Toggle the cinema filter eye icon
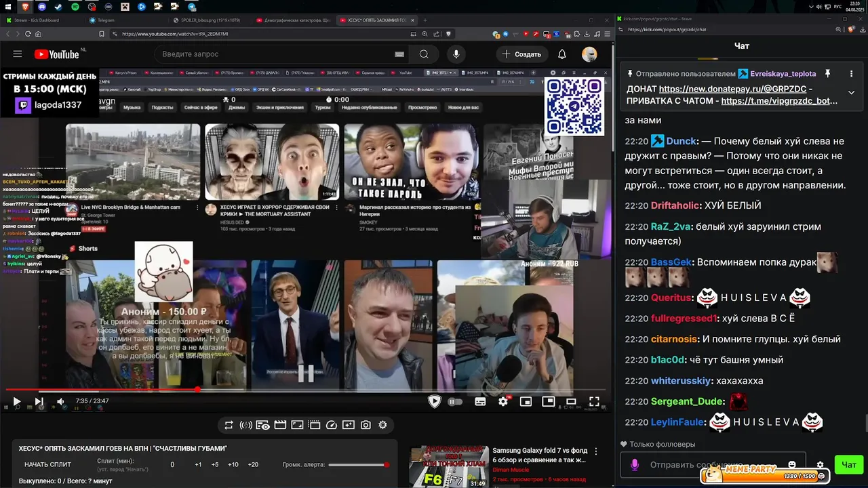Screen dimensions: 868x488 [x=263, y=425]
